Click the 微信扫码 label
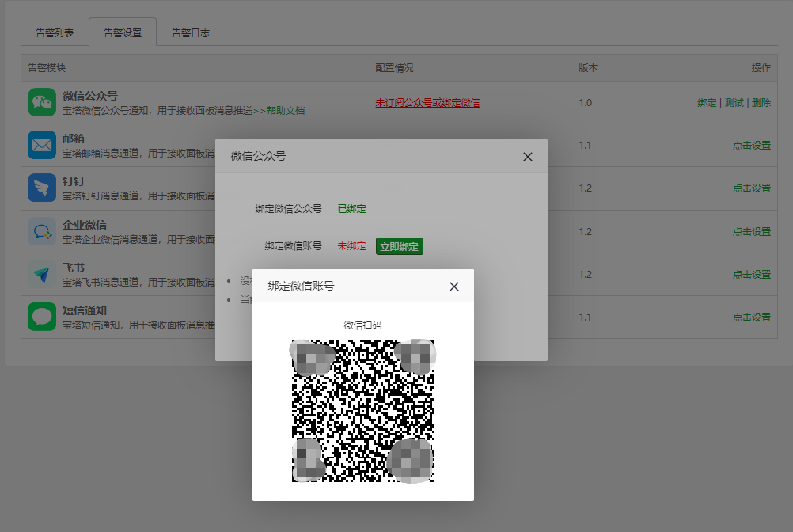The width and height of the screenshot is (793, 532). click(362, 325)
